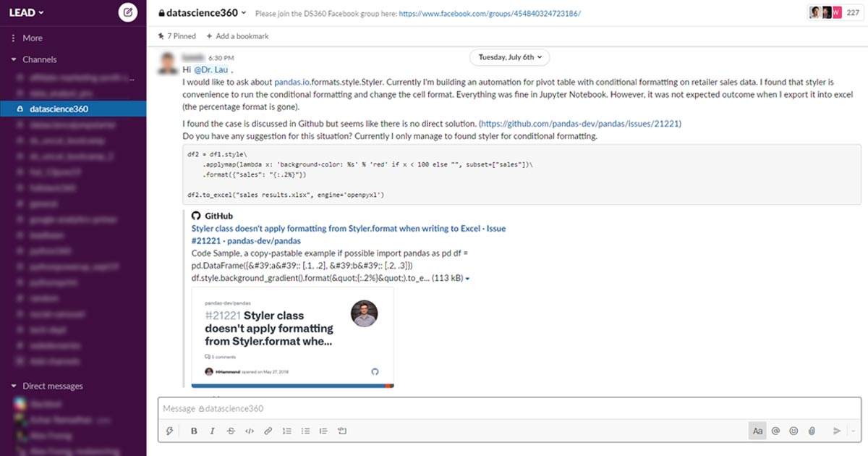868x456 pixels.
Task: Add a bookmark to the channel
Action: (x=237, y=36)
